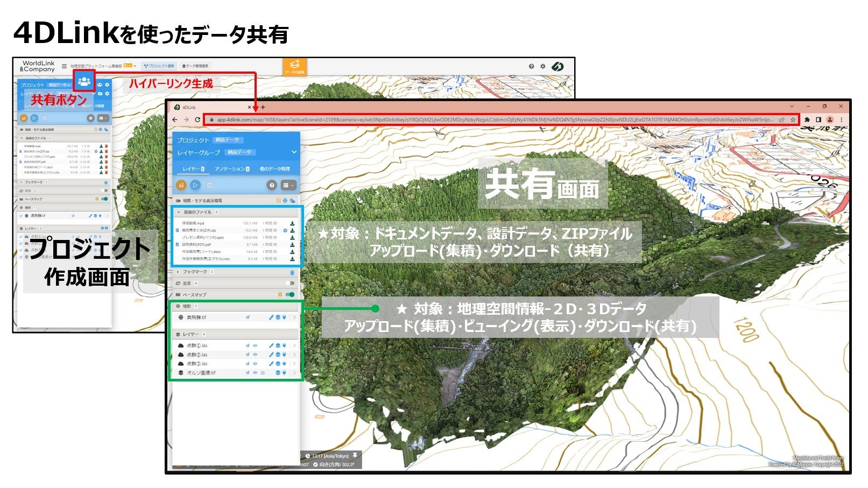Viewport: 868px width, 488px height.
Task: Switch to the アノテーション tab in shared window
Action: [x=232, y=169]
